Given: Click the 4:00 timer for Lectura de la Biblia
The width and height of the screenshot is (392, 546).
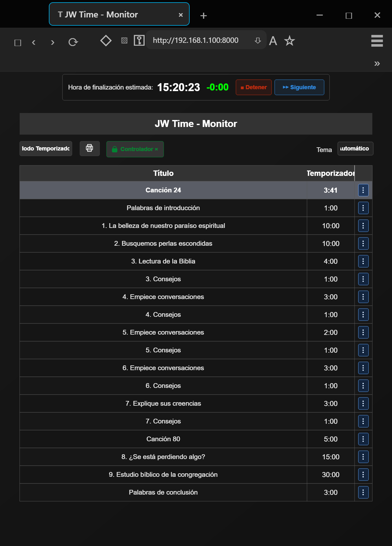Looking at the screenshot, I should point(331,261).
